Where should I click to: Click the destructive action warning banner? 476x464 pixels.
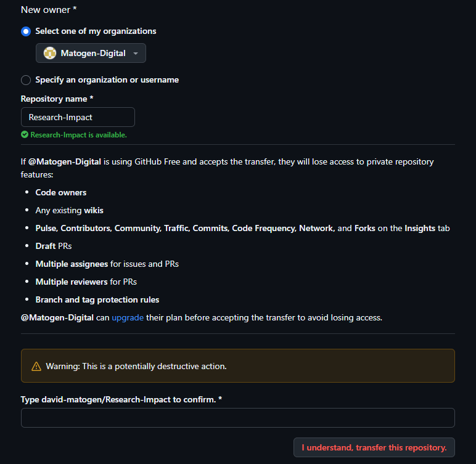coord(237,366)
